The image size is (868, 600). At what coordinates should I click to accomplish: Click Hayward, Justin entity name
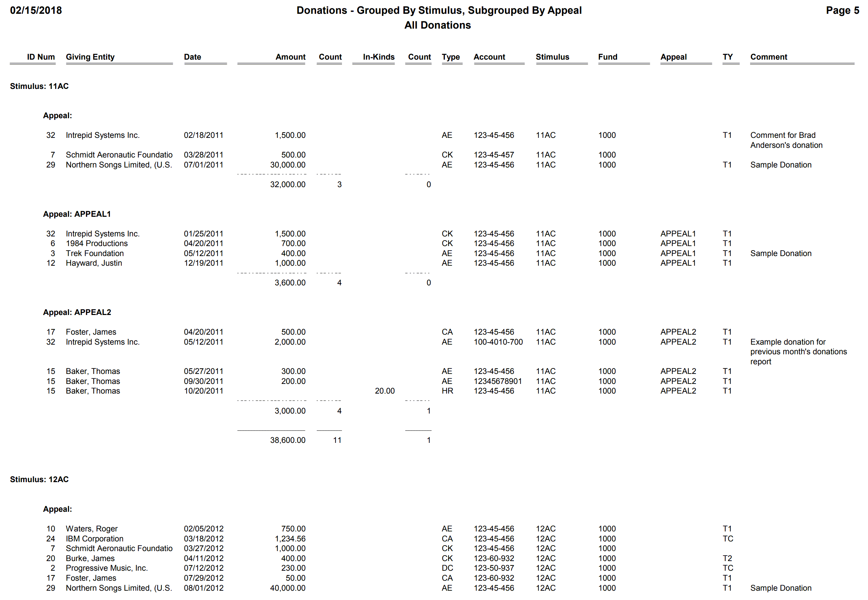tap(94, 263)
